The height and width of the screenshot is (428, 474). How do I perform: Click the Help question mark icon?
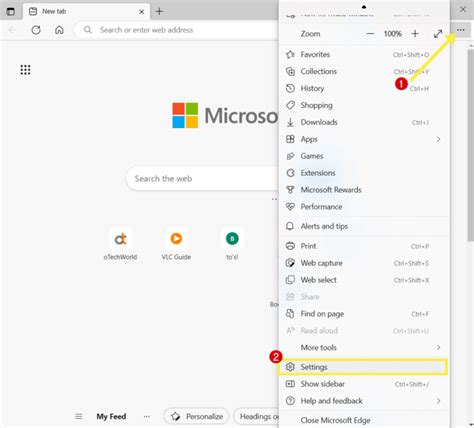pyautogui.click(x=290, y=401)
